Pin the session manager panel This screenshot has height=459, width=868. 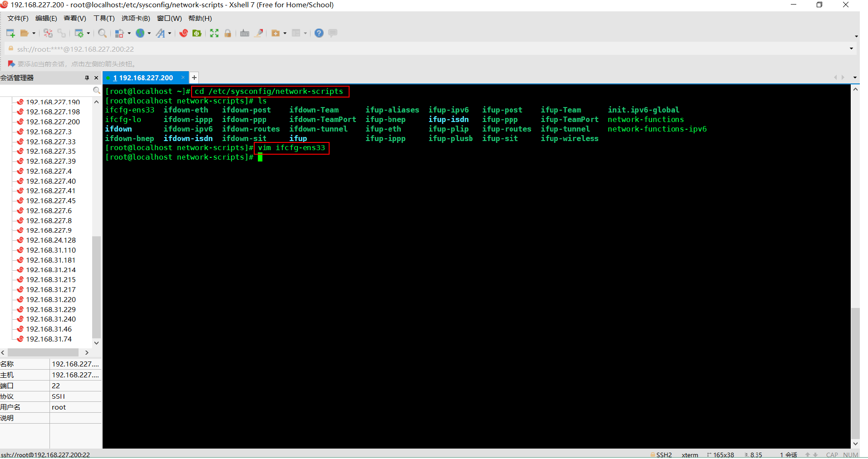point(87,78)
